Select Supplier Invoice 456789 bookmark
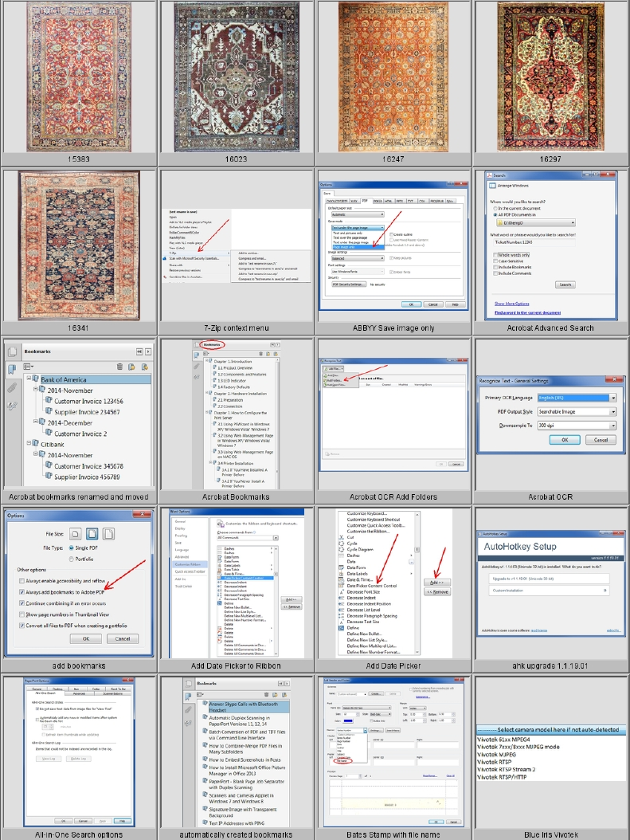The height and width of the screenshot is (840, 630). pyautogui.click(x=87, y=477)
